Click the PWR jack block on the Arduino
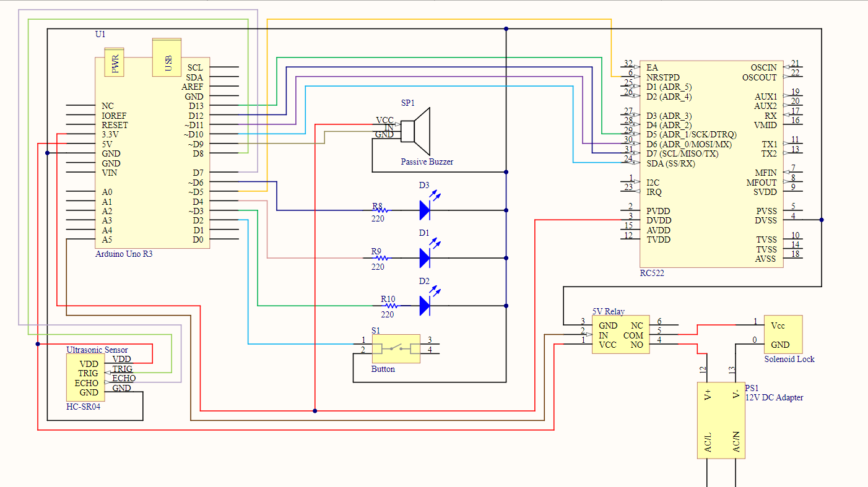Image resolution: width=868 pixels, height=487 pixels. click(x=115, y=61)
